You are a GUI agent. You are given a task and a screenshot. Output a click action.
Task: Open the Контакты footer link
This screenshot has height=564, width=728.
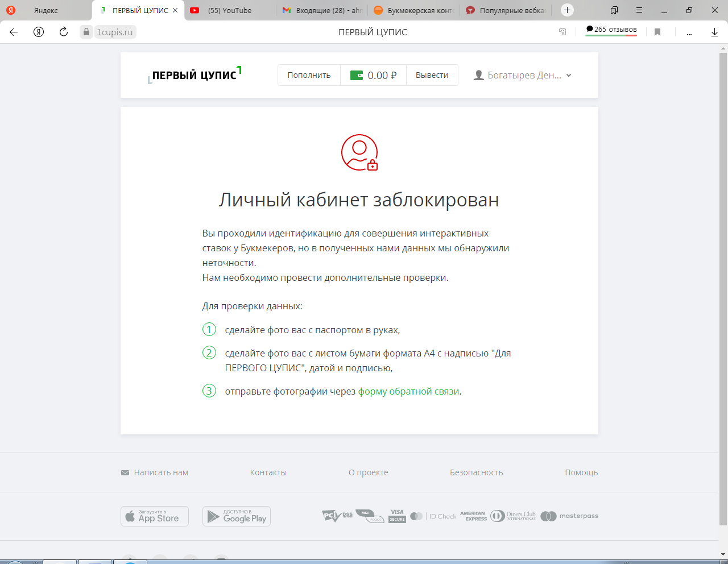click(x=268, y=472)
